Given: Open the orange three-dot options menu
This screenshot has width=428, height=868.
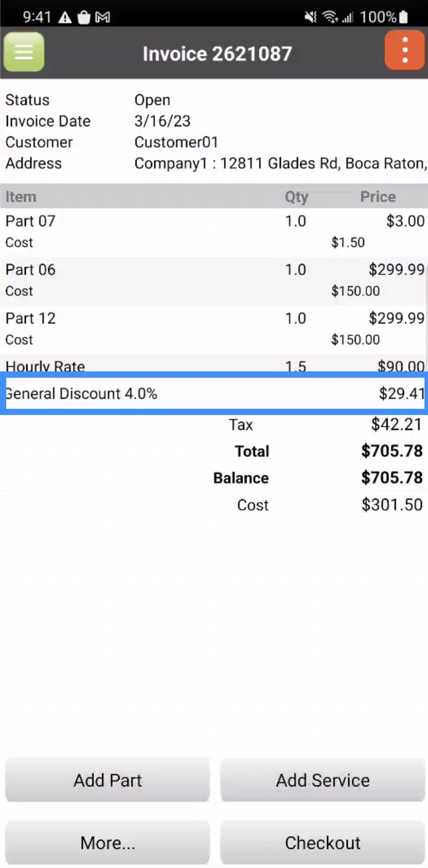Looking at the screenshot, I should tap(404, 50).
